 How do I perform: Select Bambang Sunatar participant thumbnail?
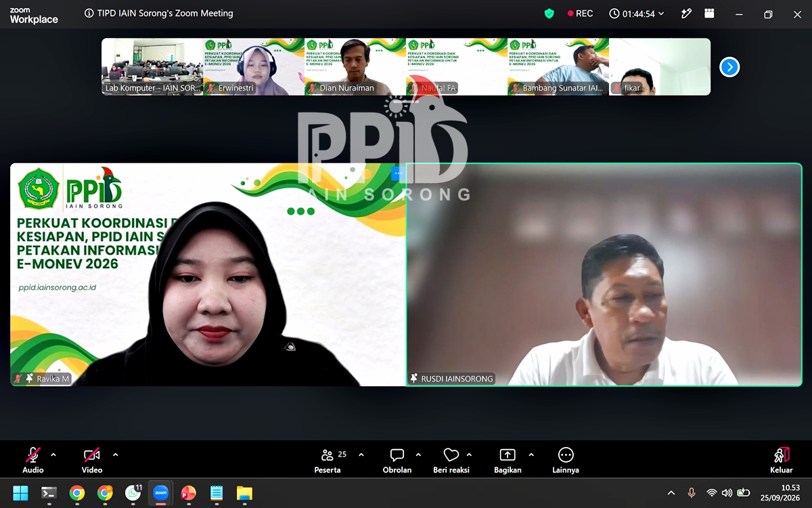(558, 66)
